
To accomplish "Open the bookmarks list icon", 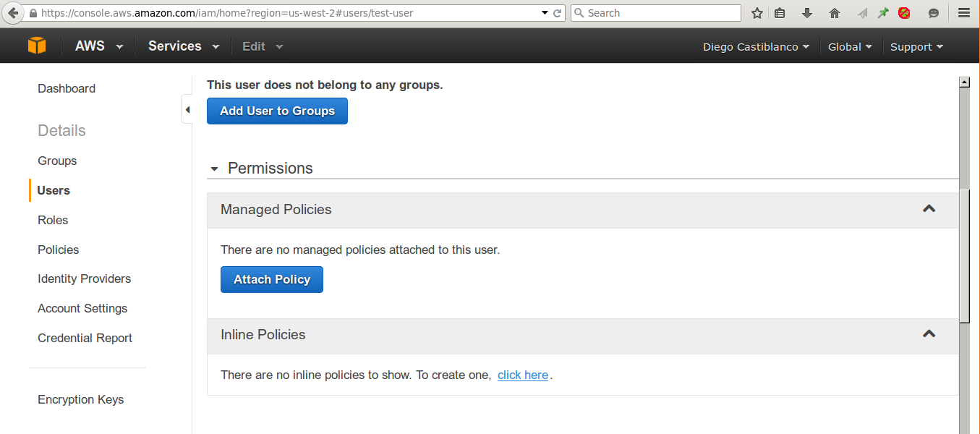I will (780, 13).
